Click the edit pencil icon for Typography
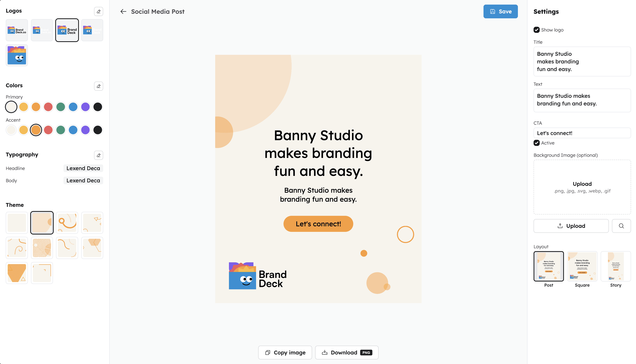Screen dimensions: 636x364 [99, 155]
